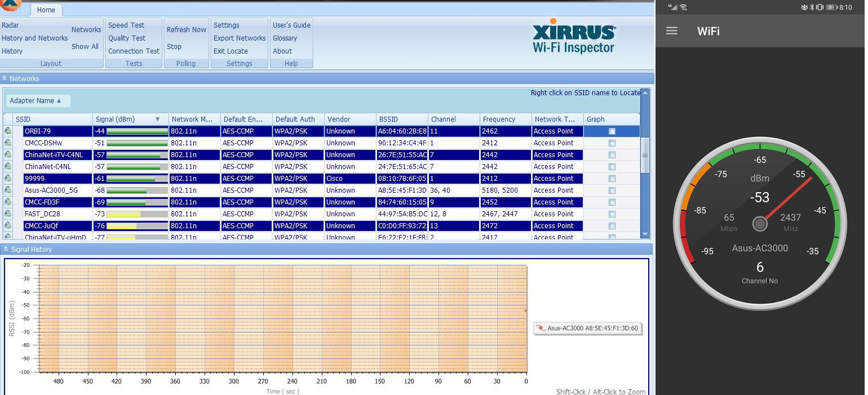Click the Signal (dBm) sort arrow
The image size is (868, 395).
pyautogui.click(x=158, y=119)
